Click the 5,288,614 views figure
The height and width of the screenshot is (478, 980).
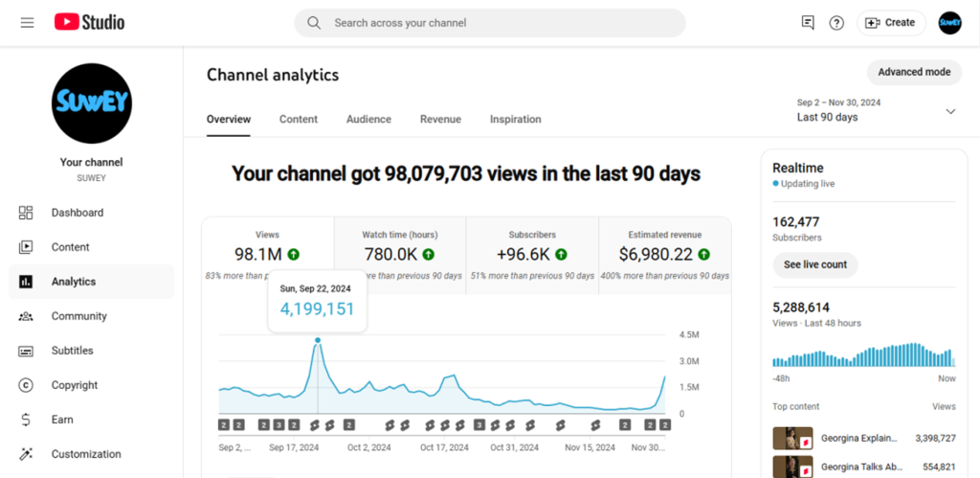click(x=801, y=307)
